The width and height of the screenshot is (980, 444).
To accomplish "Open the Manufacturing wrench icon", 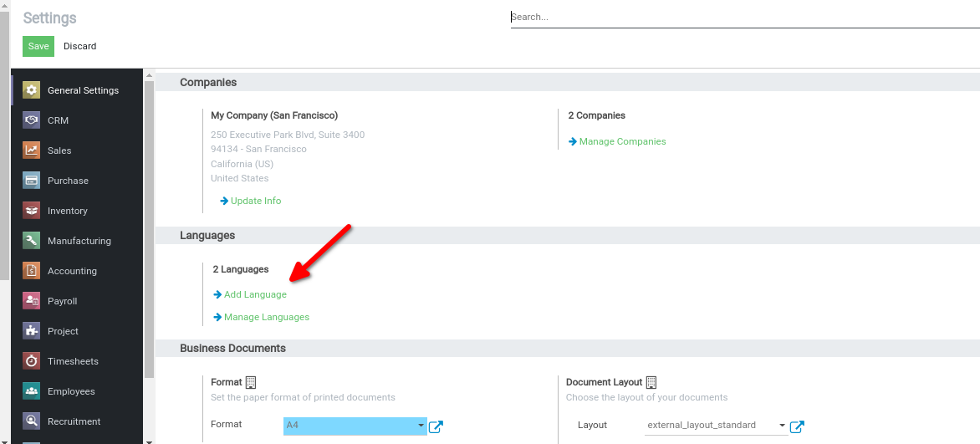I will 32,241.
